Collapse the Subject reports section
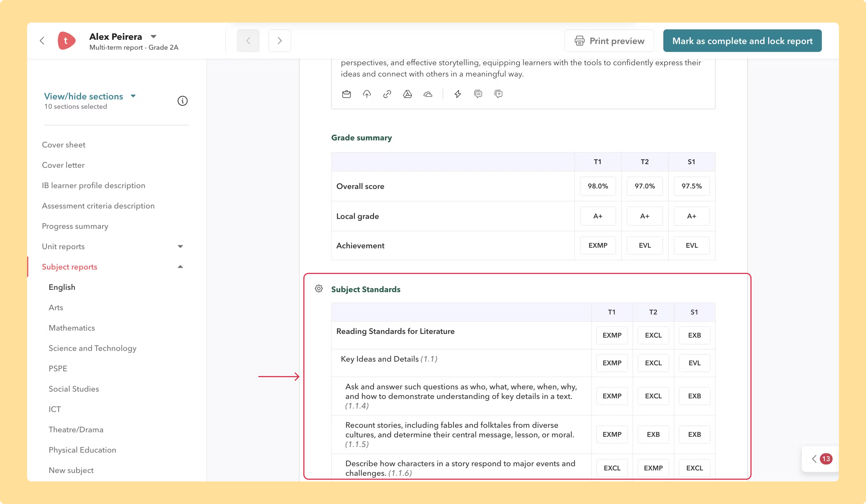The height and width of the screenshot is (504, 866). [180, 267]
